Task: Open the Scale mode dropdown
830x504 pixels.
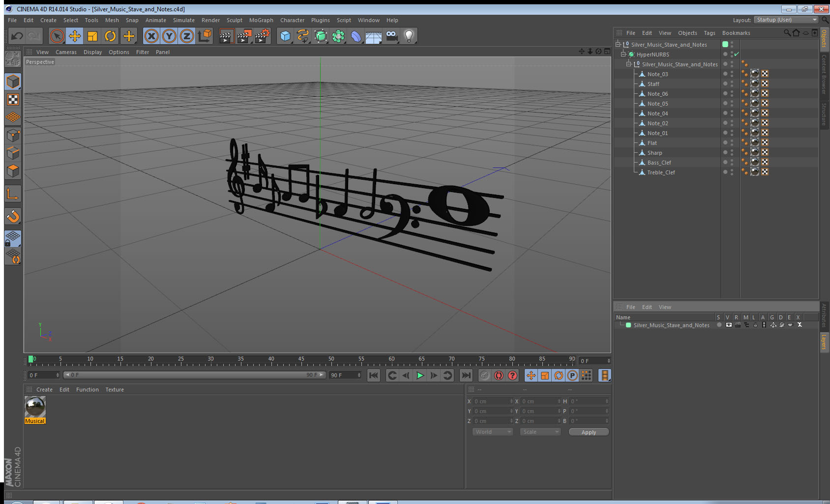Action: [540, 432]
